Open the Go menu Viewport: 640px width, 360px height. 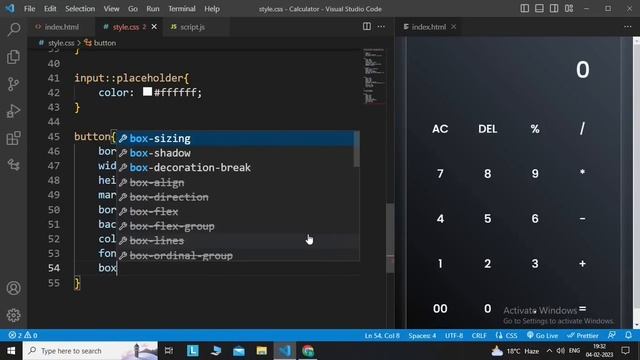133,9
